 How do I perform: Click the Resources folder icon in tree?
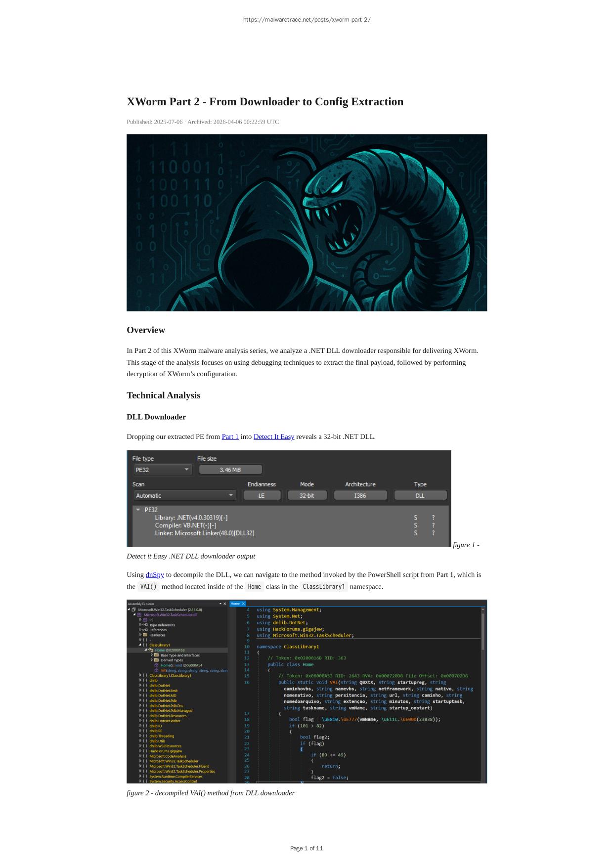coord(145,635)
